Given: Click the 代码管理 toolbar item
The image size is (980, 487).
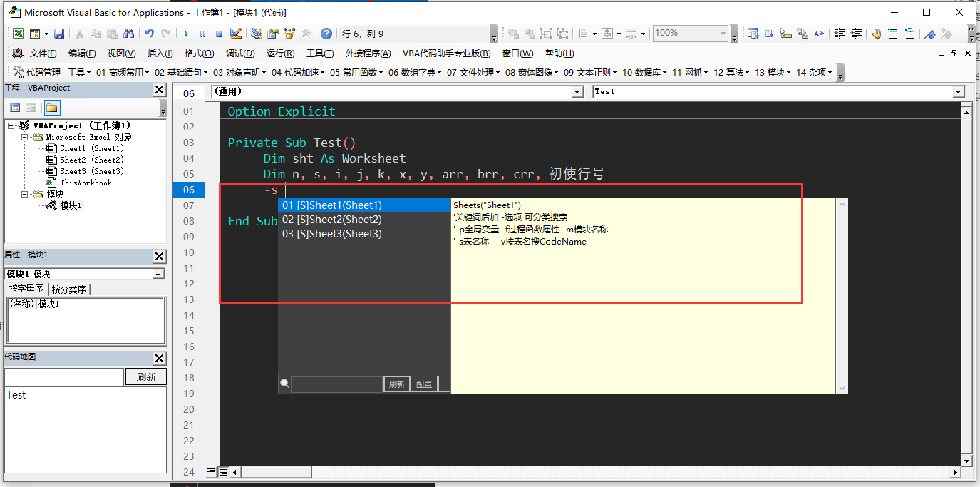Looking at the screenshot, I should [37, 72].
